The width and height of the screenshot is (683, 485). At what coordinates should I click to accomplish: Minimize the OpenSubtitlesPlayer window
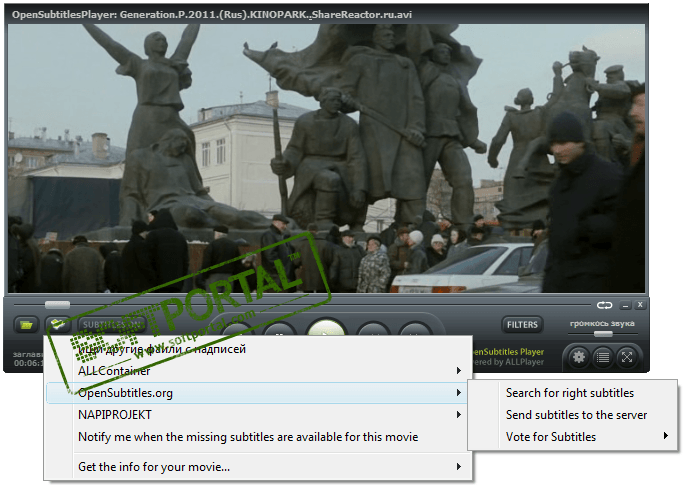click(626, 305)
